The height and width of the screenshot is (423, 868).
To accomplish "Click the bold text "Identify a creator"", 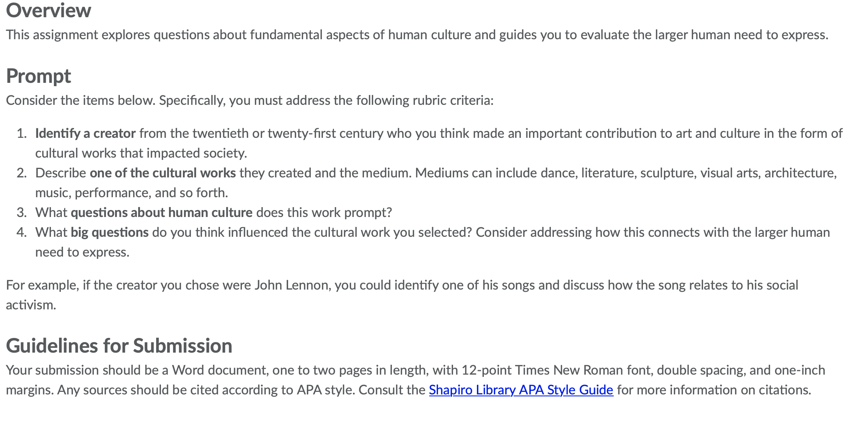I will tap(85, 133).
